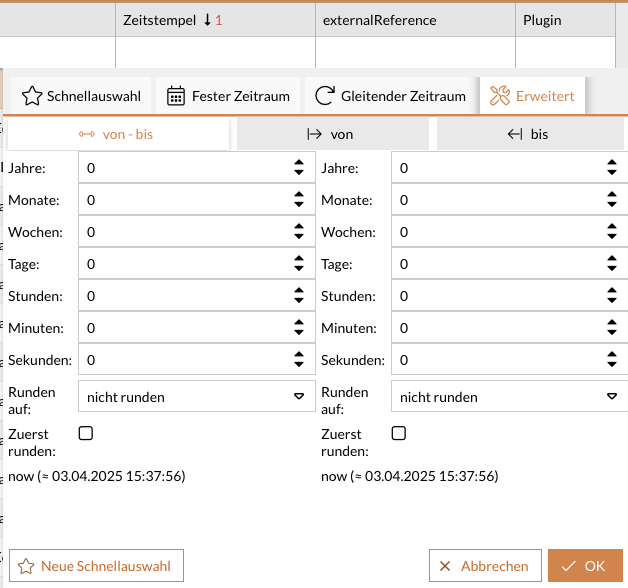Increase right Monate value
628x588 pixels.
point(612,195)
